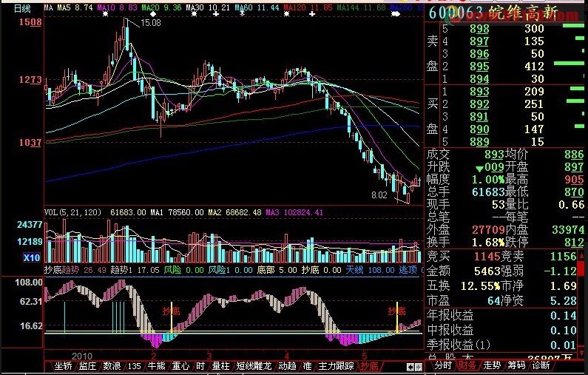This screenshot has height=375, width=588.
Task: Click the 15.08 high price annotation
Action: pos(150,23)
